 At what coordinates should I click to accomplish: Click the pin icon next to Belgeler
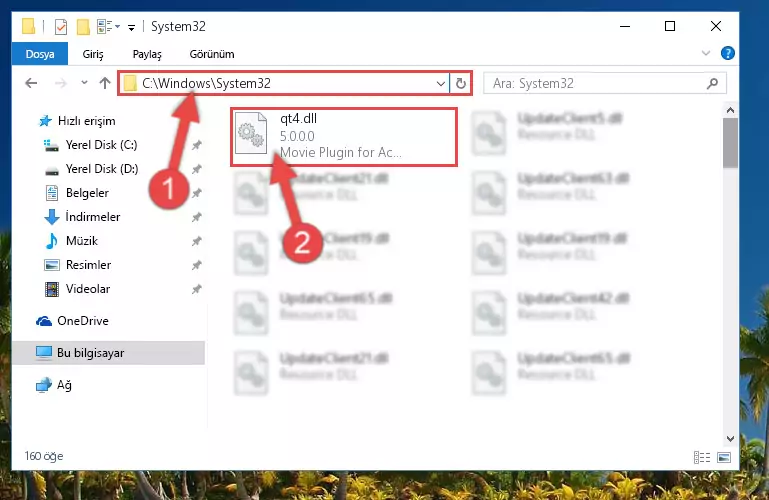[x=197, y=193]
